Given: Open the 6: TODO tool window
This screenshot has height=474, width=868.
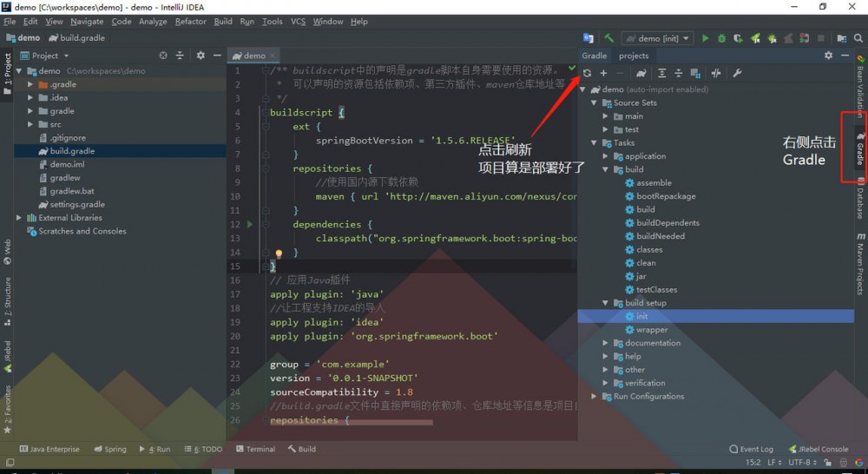Looking at the screenshot, I should pos(203,449).
